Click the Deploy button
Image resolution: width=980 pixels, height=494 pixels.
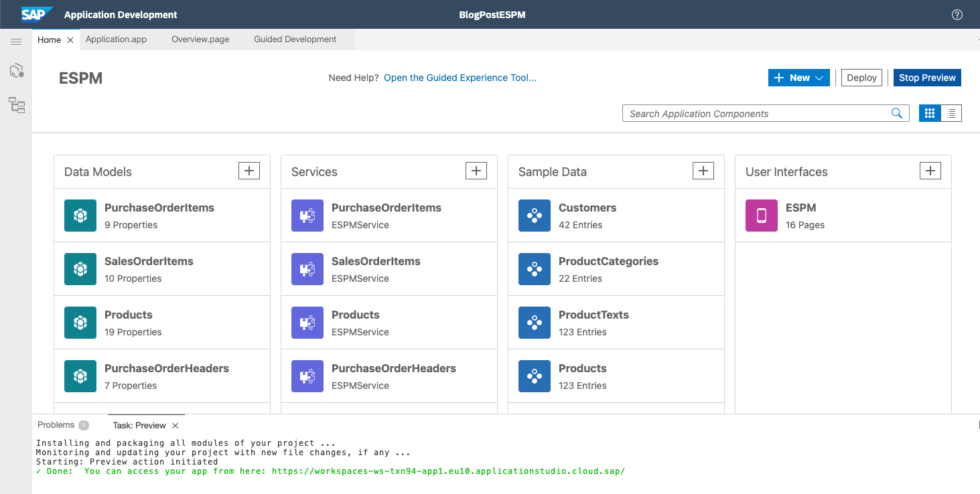[x=861, y=77]
